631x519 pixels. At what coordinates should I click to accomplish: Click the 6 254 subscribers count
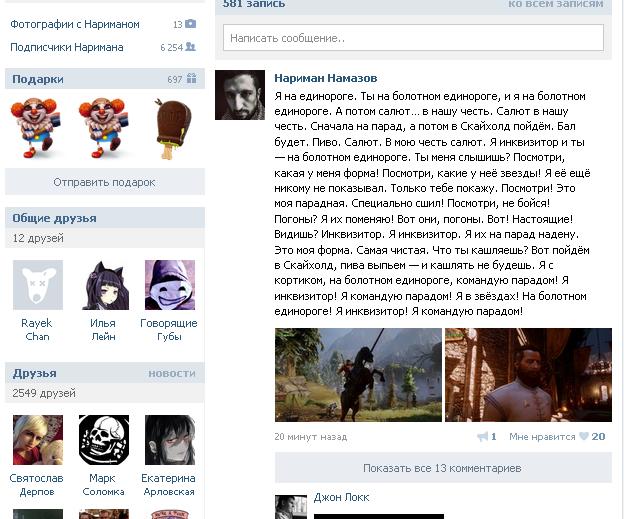(171, 47)
